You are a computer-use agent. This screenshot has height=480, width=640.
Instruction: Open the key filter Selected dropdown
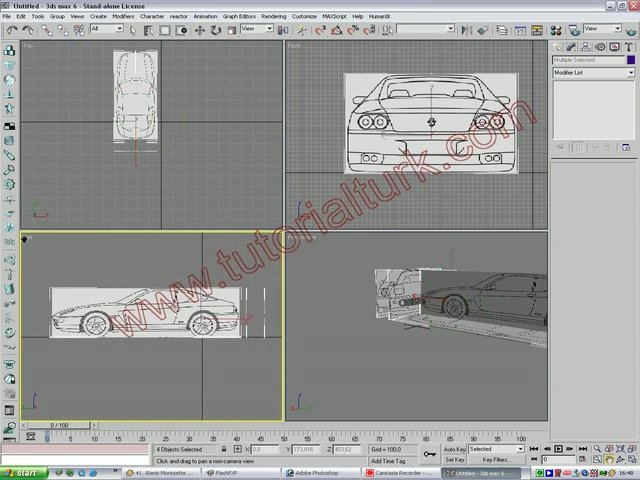point(496,449)
